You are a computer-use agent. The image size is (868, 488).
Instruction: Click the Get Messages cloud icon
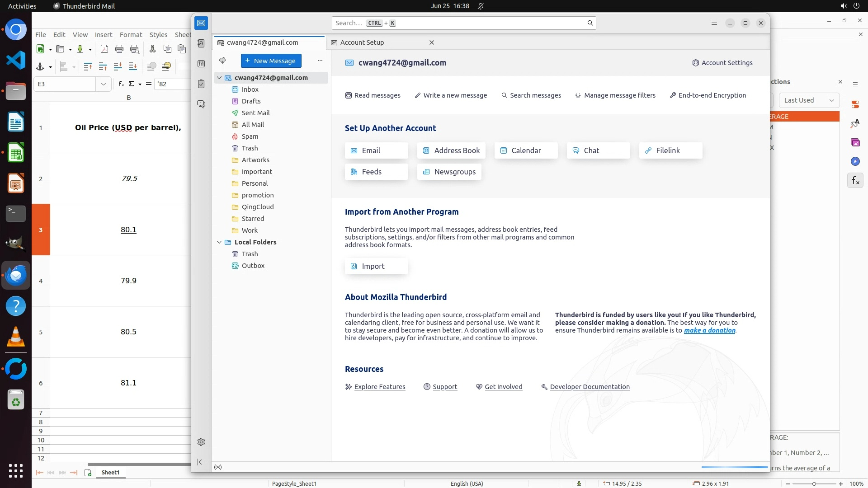222,61
